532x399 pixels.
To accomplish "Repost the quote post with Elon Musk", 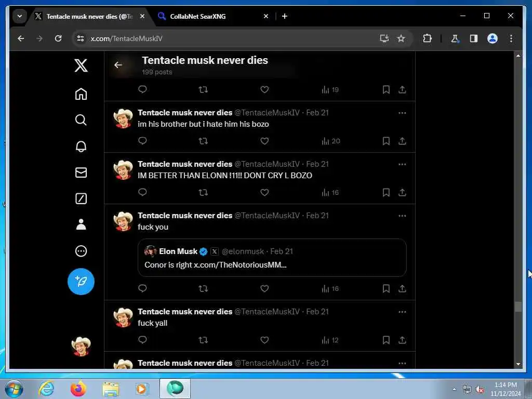I will (203, 288).
